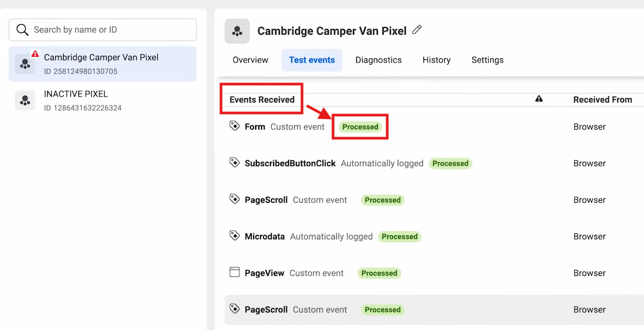Switch to the Diagnostics tab
Image resolution: width=644 pixels, height=330 pixels.
(378, 60)
